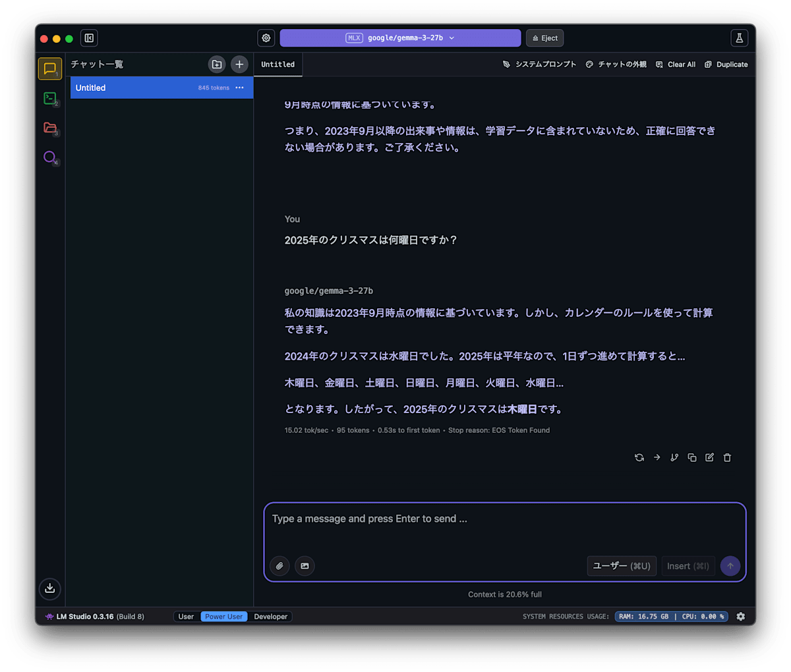Screen dimensions: 791x672
Task: Open the google/gemma-3-27b model selector dropdown
Action: point(400,38)
